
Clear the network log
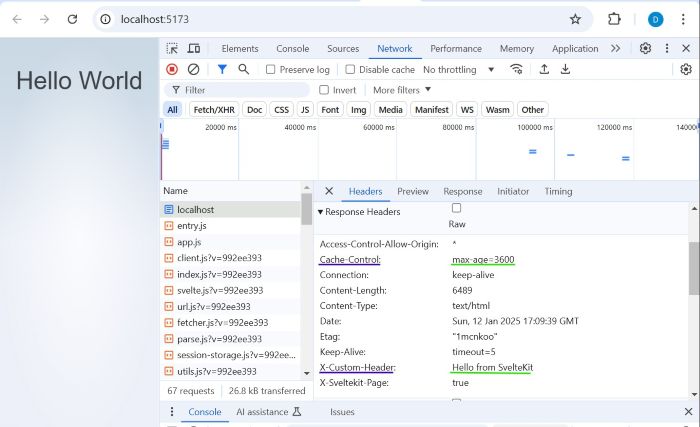tap(193, 69)
